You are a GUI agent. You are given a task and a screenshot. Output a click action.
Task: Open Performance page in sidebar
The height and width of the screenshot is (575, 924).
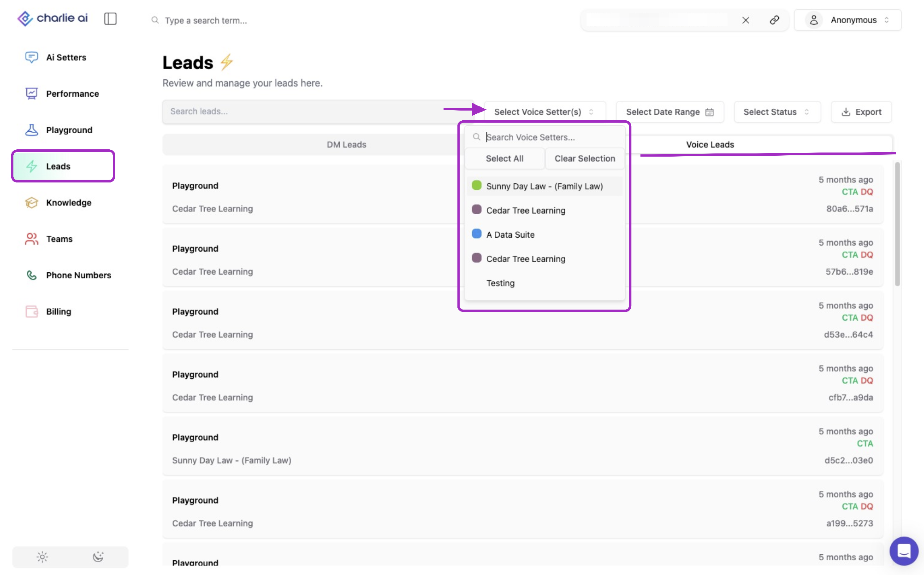click(72, 94)
